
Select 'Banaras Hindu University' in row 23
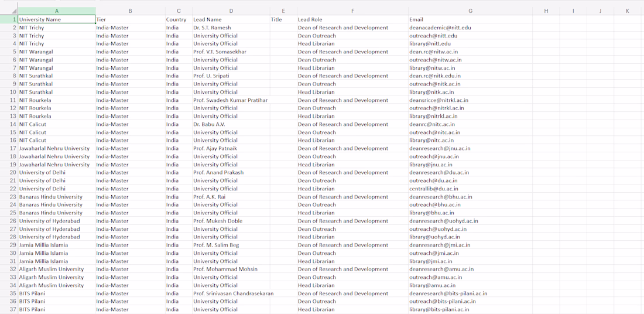click(x=57, y=197)
